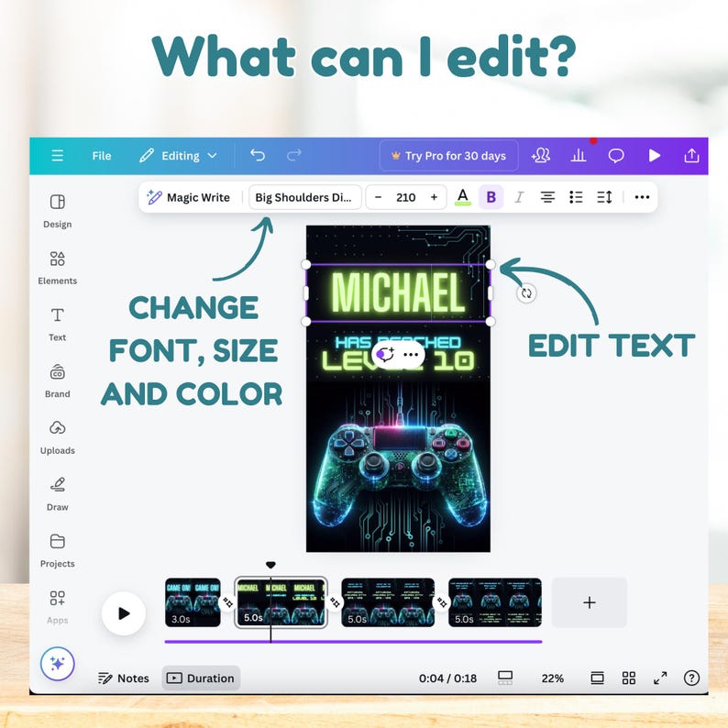Image resolution: width=728 pixels, height=728 pixels.
Task: Add transition between second and third pages
Action: 335,602
